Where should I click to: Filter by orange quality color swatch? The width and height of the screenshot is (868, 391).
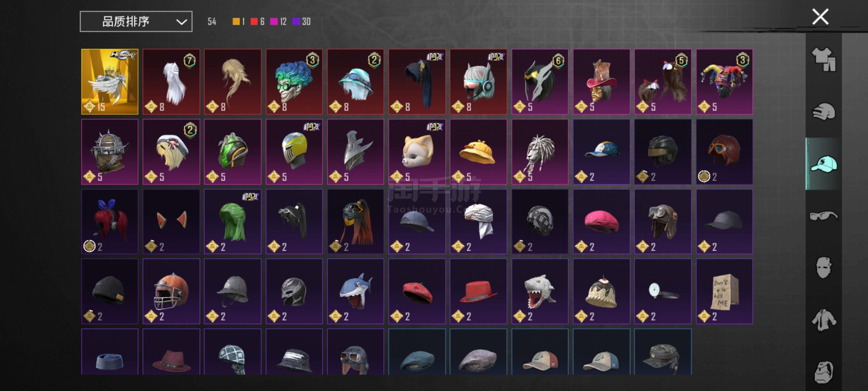tap(236, 22)
